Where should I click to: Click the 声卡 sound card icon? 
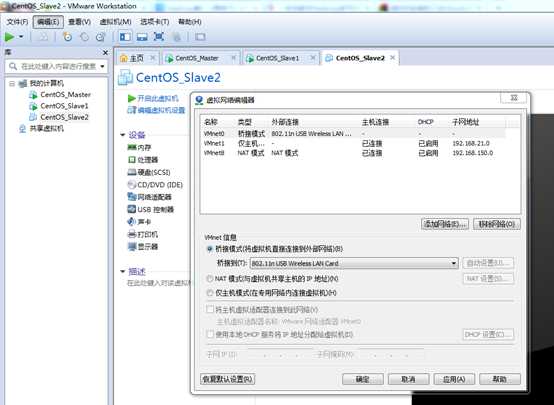[131, 222]
